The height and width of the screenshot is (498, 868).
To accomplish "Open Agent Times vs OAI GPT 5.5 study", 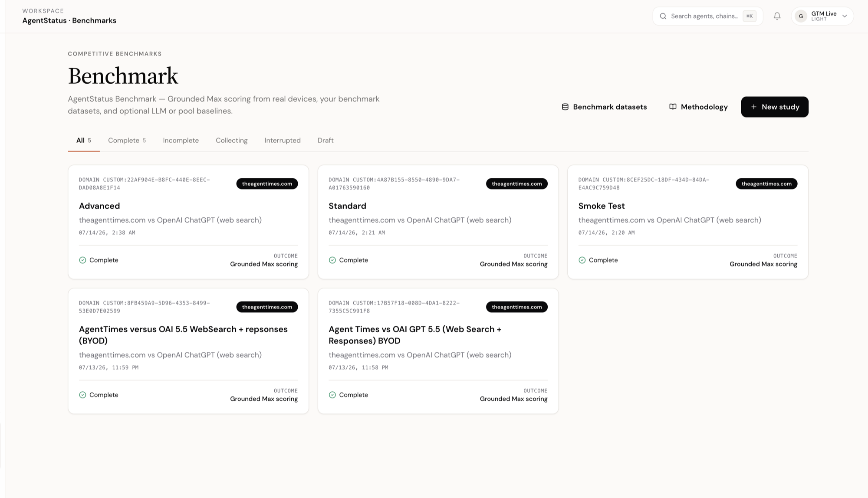I will pos(415,335).
